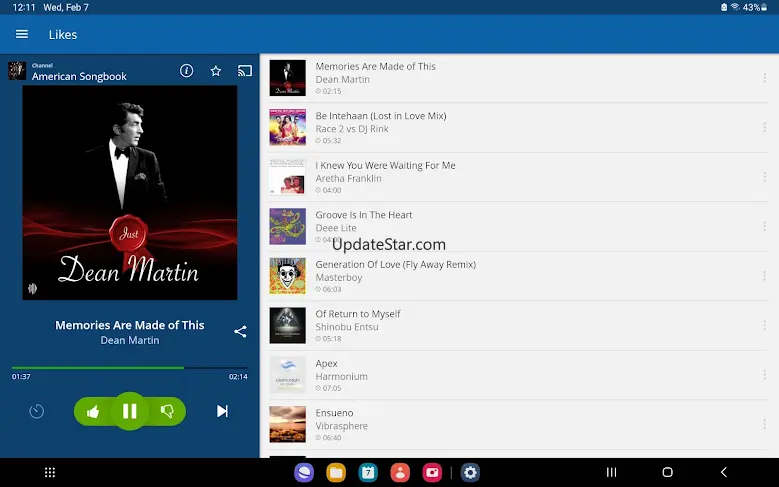This screenshot has width=779, height=487.
Task: Open options for Groove Is In The Heart row
Action: [765, 226]
